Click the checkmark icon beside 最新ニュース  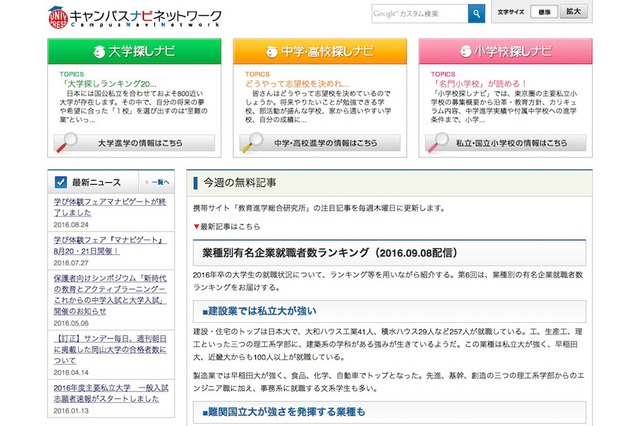(61, 182)
